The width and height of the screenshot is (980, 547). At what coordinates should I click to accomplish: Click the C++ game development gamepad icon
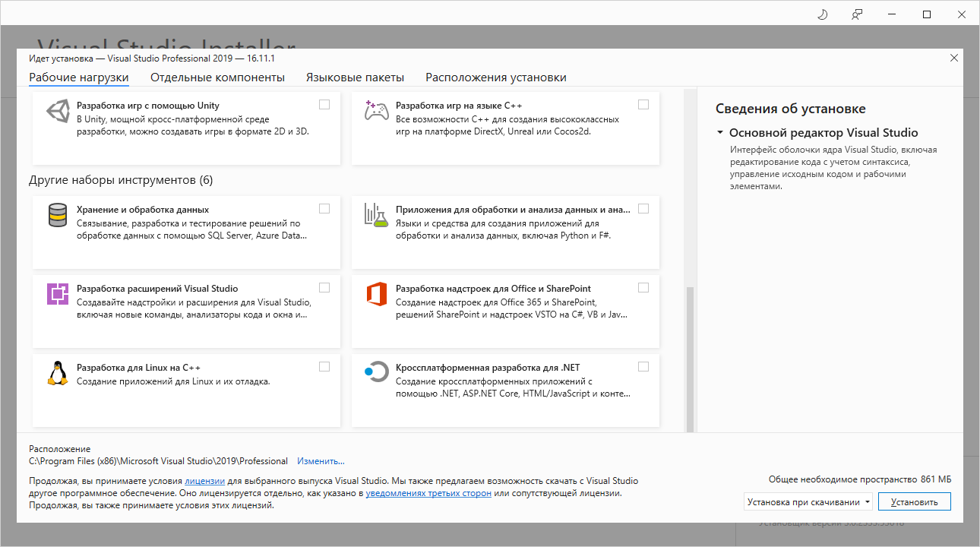click(377, 111)
